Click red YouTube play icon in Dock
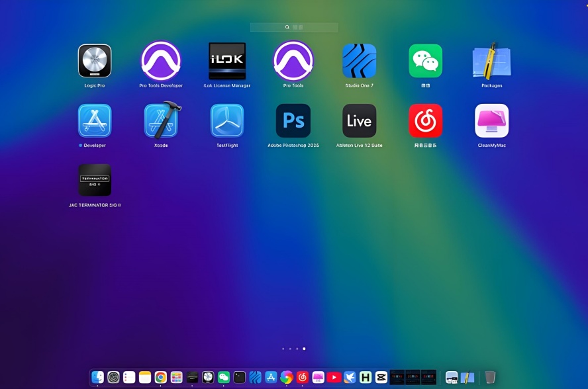 coord(334,377)
